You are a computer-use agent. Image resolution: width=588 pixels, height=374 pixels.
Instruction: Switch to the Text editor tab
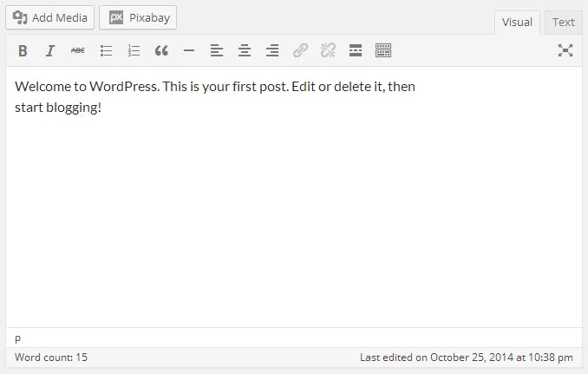coord(563,23)
